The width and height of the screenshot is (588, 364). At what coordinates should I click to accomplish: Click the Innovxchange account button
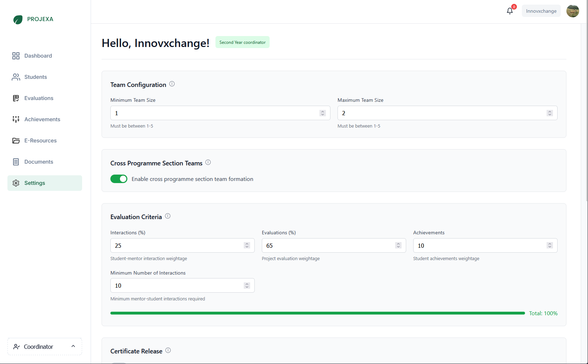(541, 11)
